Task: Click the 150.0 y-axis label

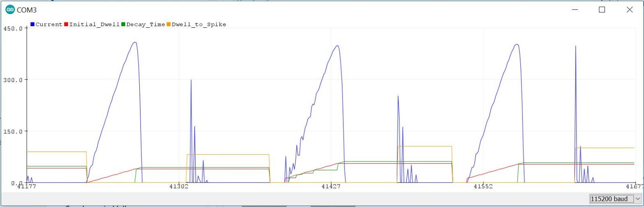Action: click(x=13, y=131)
